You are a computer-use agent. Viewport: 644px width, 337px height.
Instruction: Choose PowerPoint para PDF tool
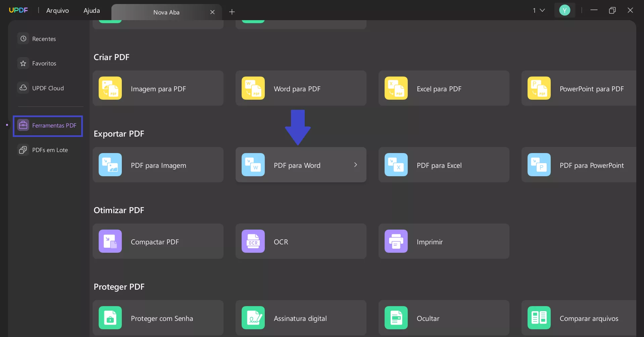(579, 88)
